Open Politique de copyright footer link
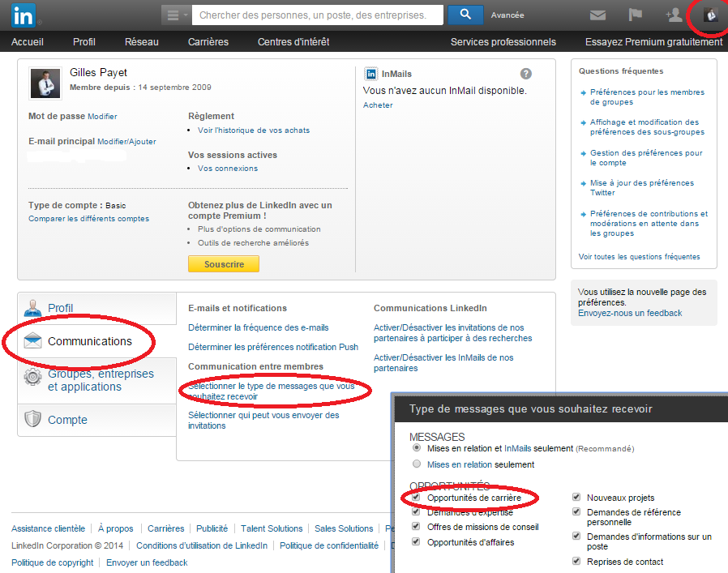728x573 pixels. tap(53, 562)
